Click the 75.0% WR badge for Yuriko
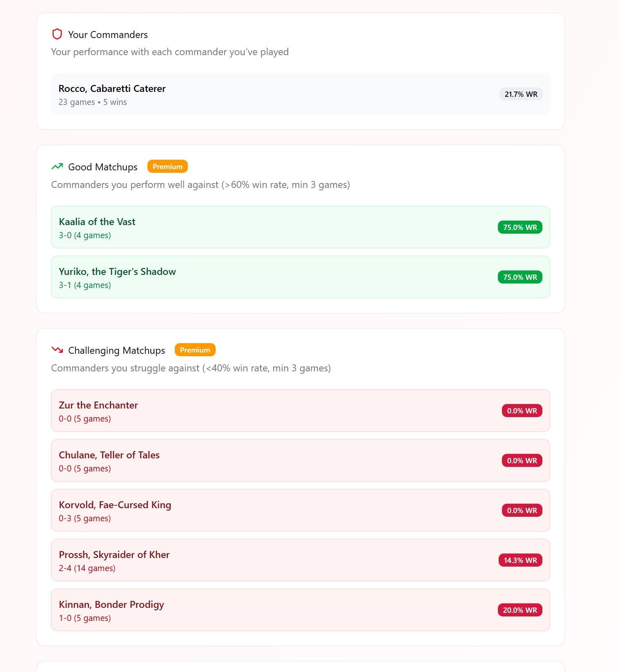 (520, 277)
